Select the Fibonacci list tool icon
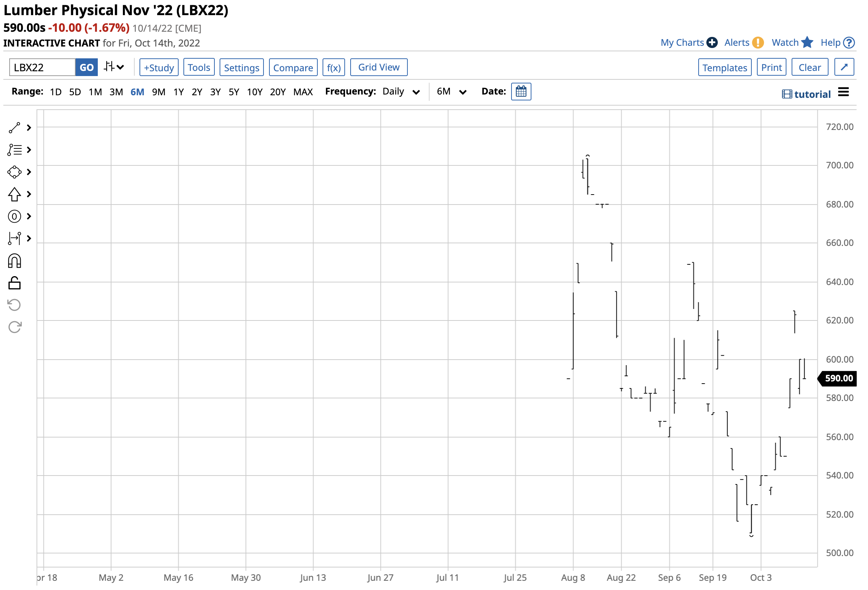The image size is (868, 590). tap(14, 150)
